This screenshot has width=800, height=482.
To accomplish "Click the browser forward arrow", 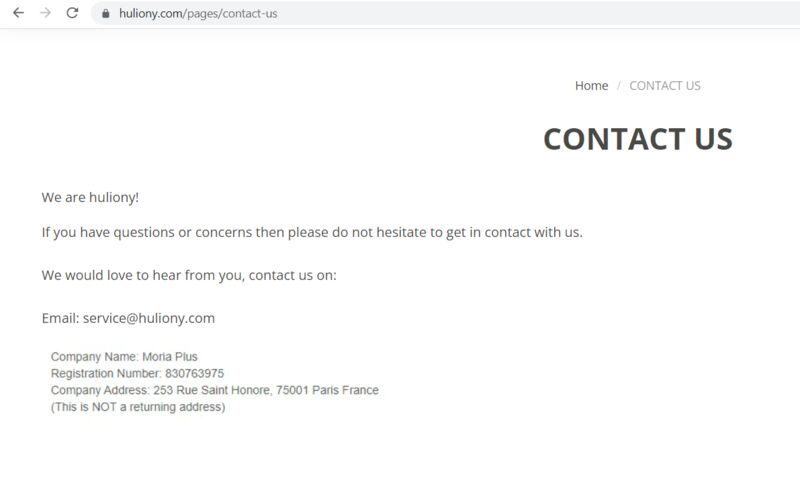I will (45, 13).
